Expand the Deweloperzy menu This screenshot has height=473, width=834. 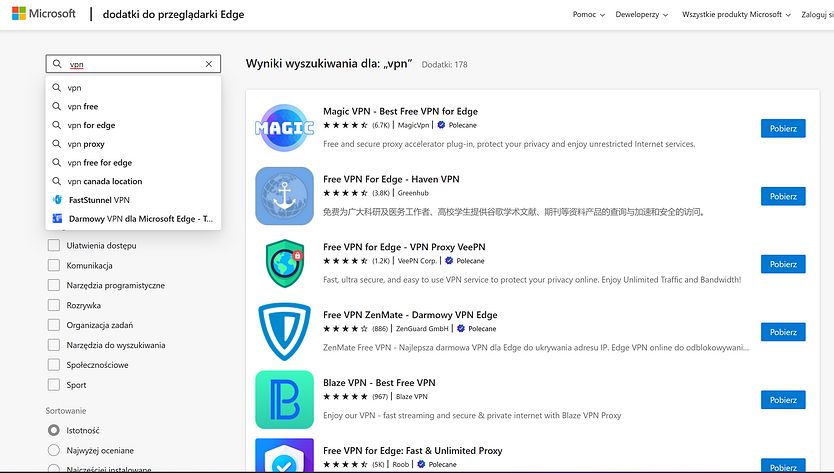click(641, 14)
